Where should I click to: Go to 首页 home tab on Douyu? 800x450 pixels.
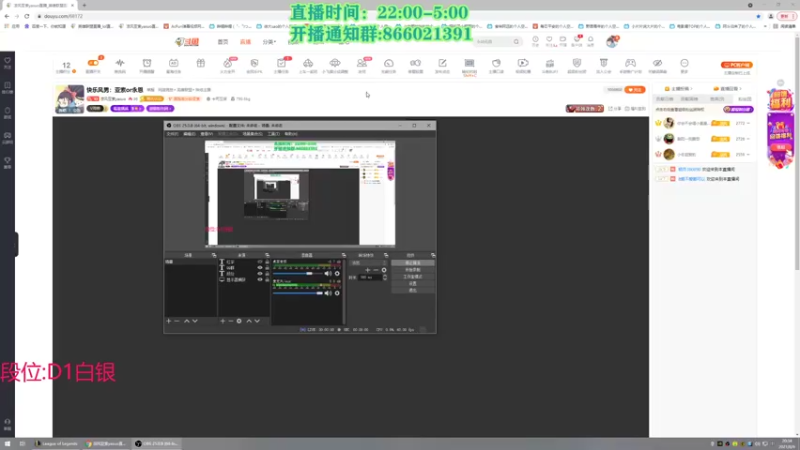point(223,42)
